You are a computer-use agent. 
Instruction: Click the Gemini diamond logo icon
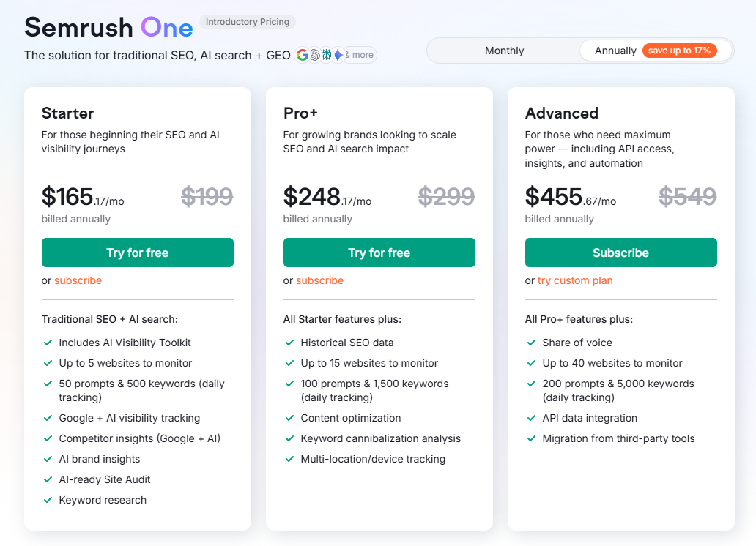(x=338, y=55)
